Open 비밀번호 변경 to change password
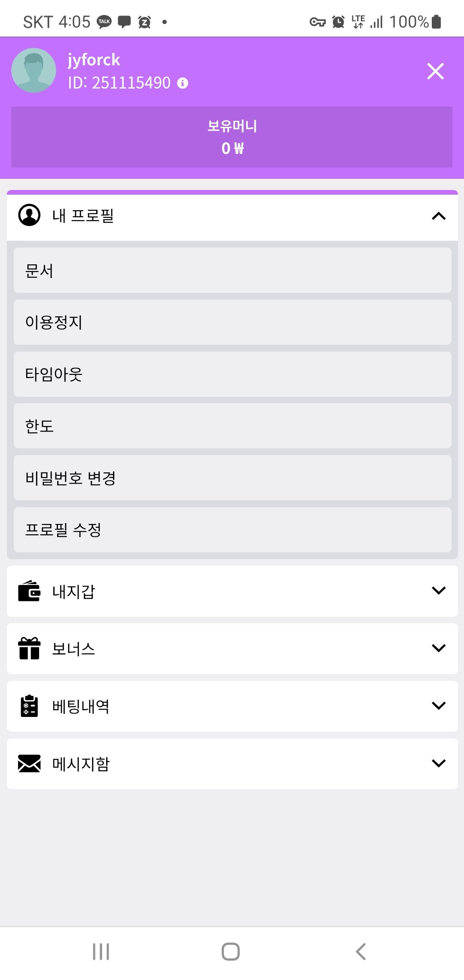The height and width of the screenshot is (980, 464). 232,478
